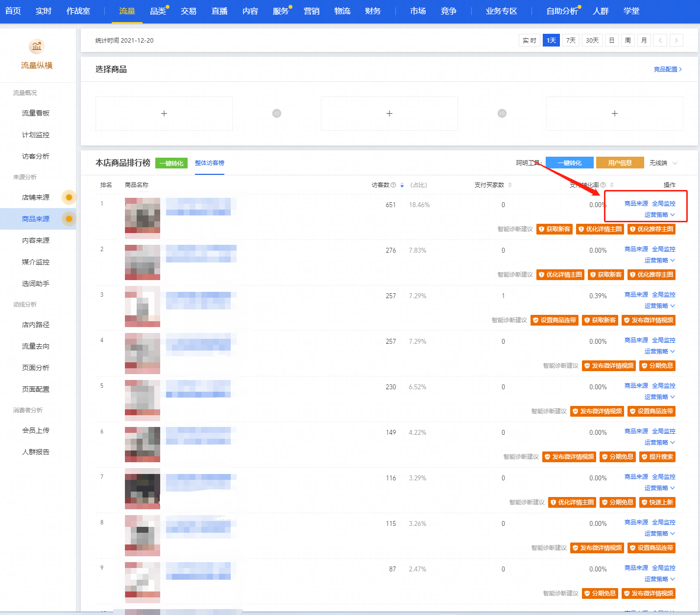The width and height of the screenshot is (700, 615).
Task: Expand 运营策略 for the 651-visitor product
Action: (x=660, y=215)
